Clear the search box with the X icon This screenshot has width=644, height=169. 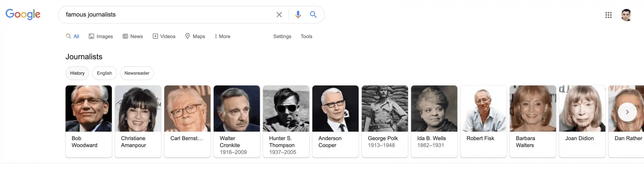[279, 15]
